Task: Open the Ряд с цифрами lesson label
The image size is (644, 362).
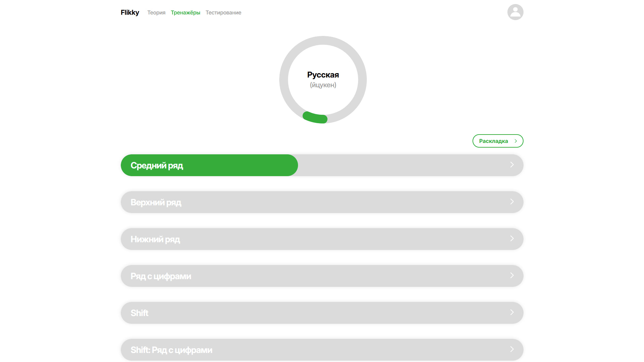Action: click(161, 276)
